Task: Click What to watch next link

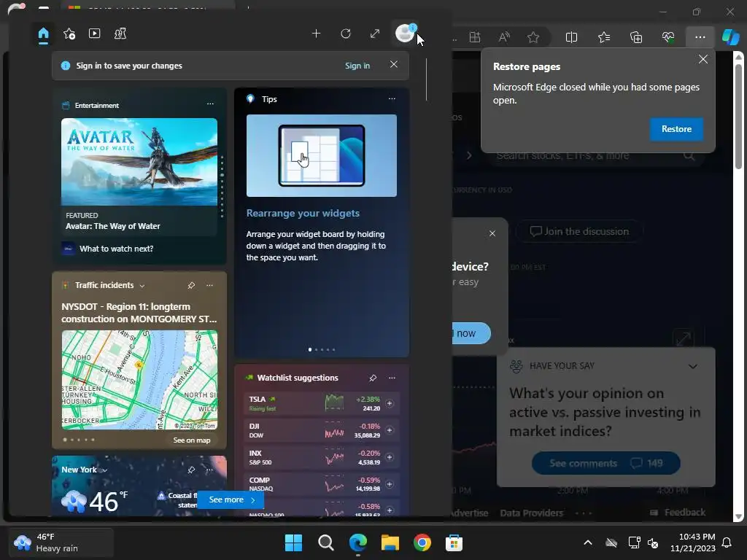Action: (x=116, y=249)
